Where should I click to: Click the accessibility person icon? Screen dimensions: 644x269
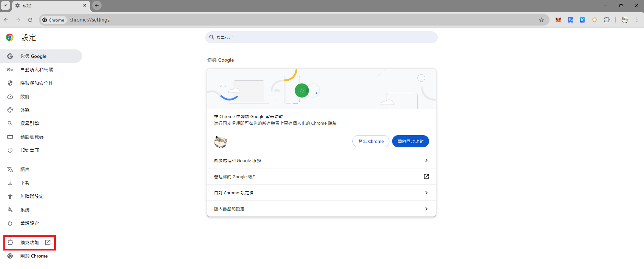click(10, 196)
